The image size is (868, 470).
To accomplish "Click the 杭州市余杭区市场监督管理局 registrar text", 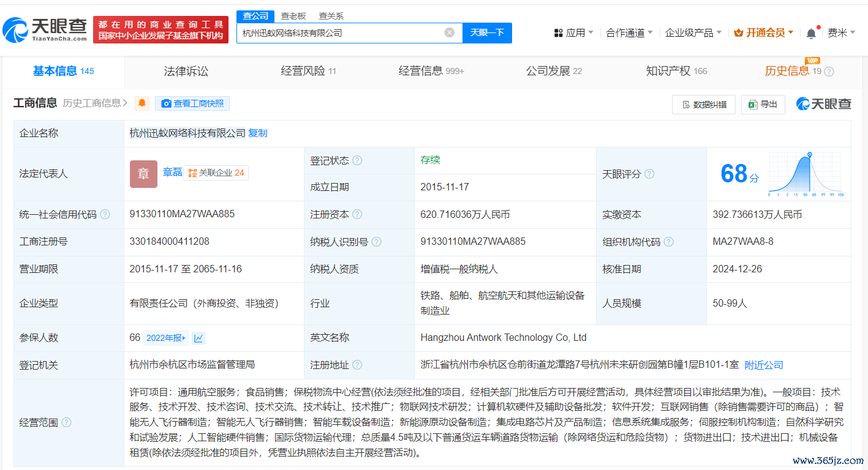I will [x=192, y=365].
